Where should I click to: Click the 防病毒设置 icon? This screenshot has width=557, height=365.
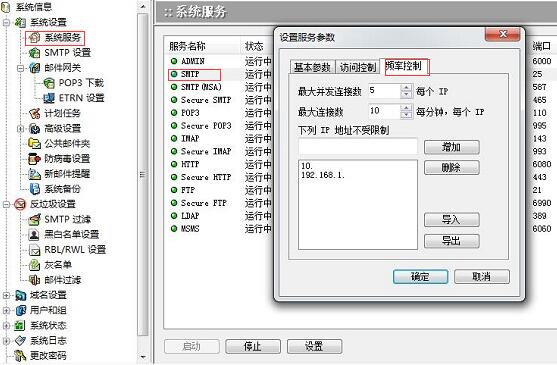34,159
